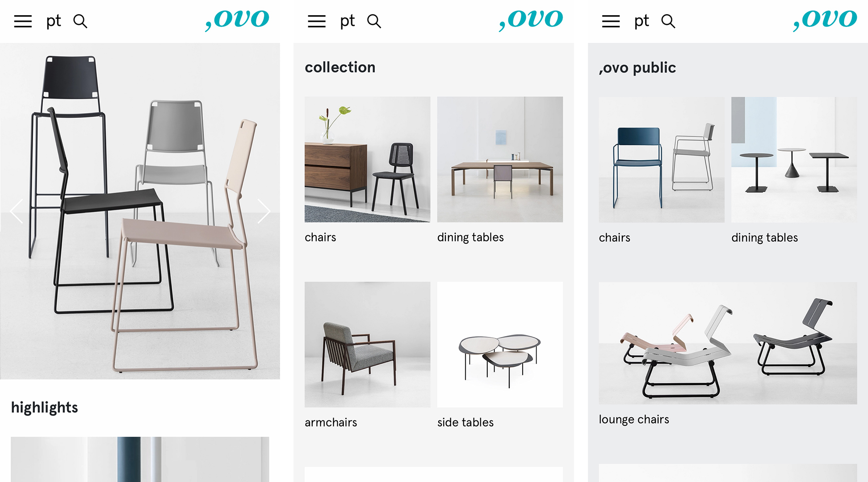Viewport: 868px width, 482px height.
Task: Click ,ovo logo above the collection heading
Action: pos(531,20)
